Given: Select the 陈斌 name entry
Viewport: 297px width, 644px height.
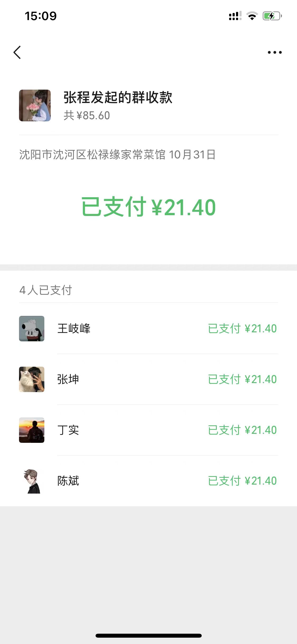Looking at the screenshot, I should pos(68,481).
